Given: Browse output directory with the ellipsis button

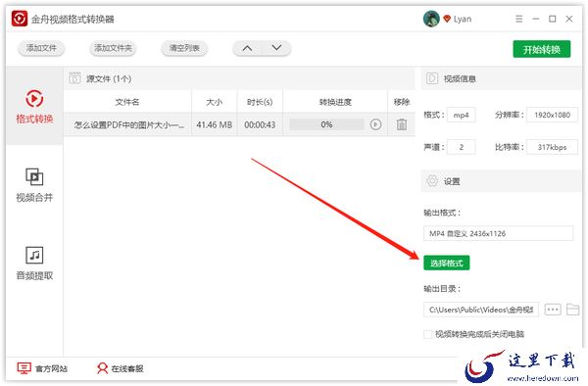Looking at the screenshot, I should pyautogui.click(x=553, y=310).
